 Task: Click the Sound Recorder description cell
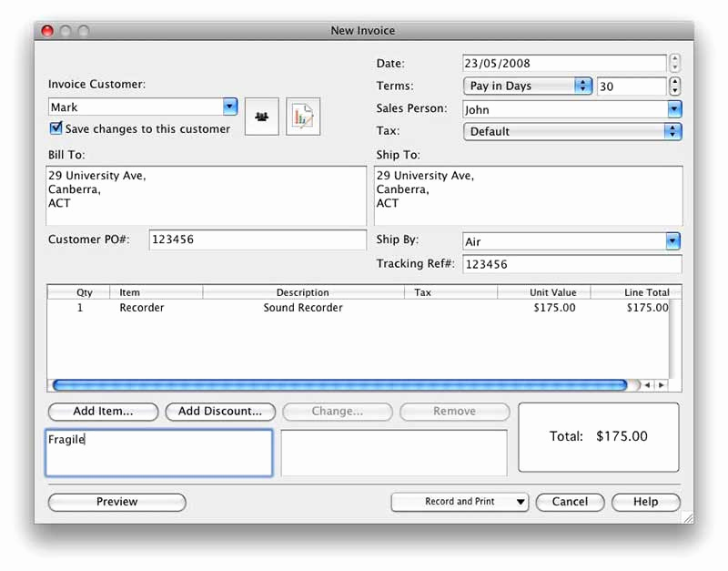point(303,308)
